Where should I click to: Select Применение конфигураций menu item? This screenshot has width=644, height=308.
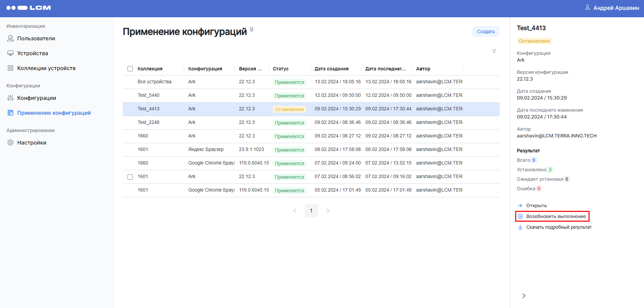click(54, 113)
